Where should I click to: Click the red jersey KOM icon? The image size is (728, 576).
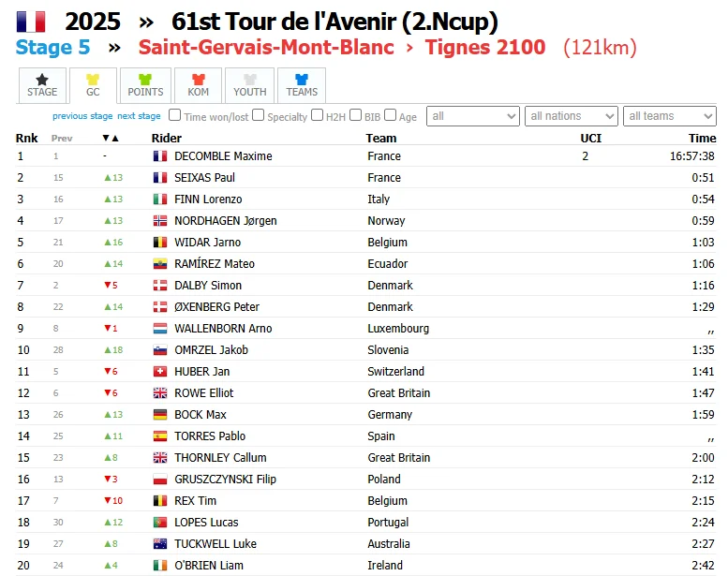point(199,80)
